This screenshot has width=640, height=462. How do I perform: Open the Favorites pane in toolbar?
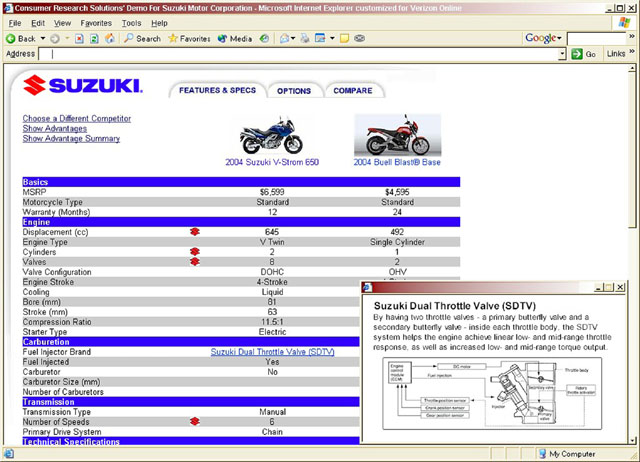pos(189,39)
